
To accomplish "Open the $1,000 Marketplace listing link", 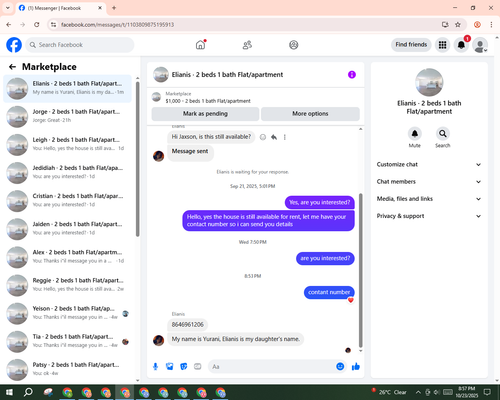I will click(208, 101).
